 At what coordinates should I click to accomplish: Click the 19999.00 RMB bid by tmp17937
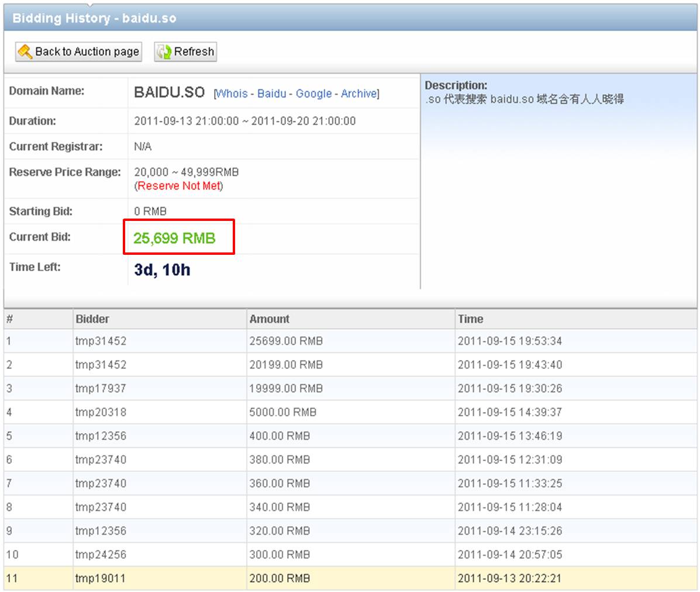point(286,389)
